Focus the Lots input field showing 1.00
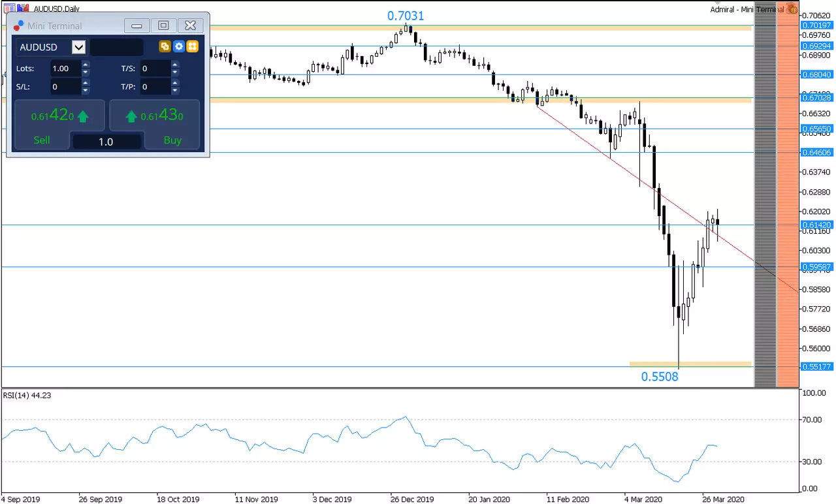 (65, 69)
